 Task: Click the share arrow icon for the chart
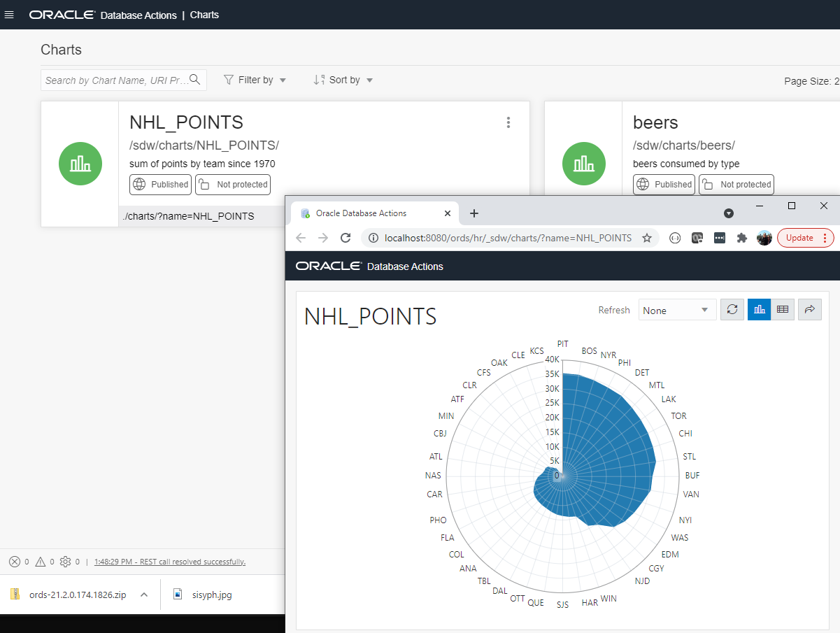(x=810, y=310)
